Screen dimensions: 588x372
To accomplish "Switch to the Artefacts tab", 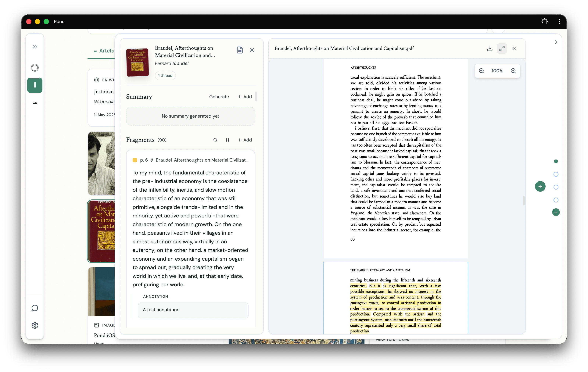I will pos(104,51).
